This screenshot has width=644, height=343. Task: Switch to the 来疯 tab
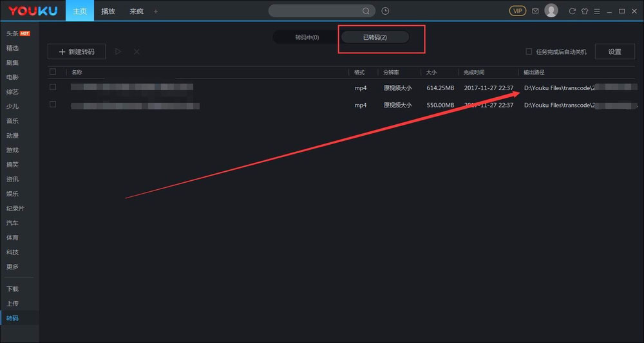(137, 11)
